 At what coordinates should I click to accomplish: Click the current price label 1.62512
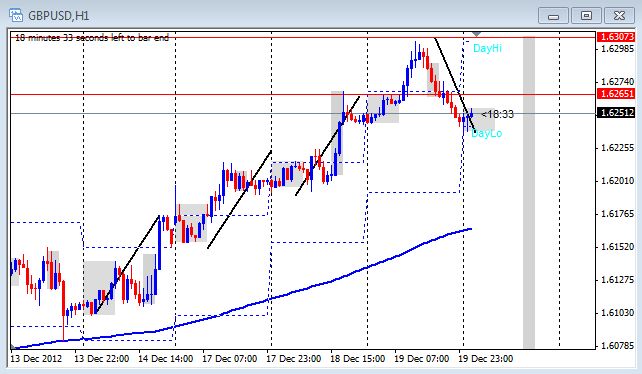[616, 113]
